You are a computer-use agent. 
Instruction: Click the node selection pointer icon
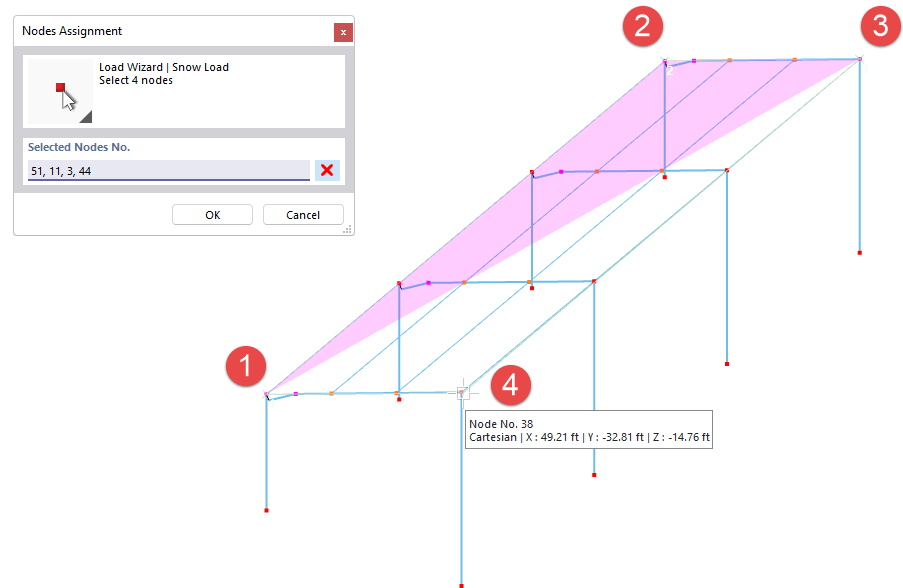coord(60,92)
